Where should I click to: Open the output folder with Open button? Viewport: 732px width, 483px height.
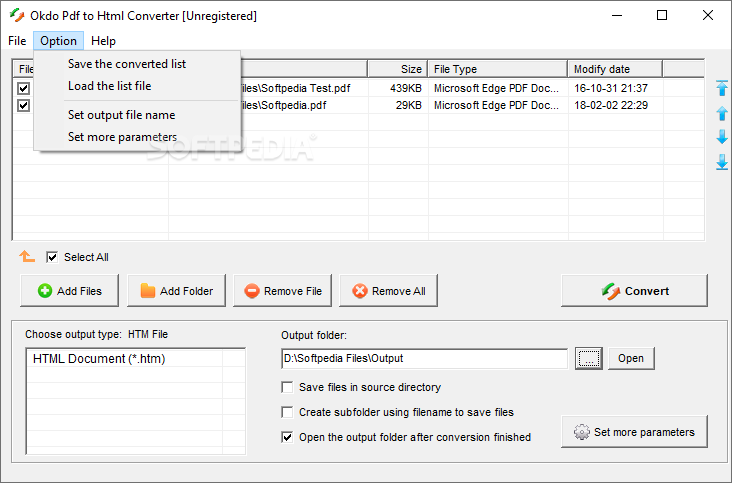click(x=631, y=358)
